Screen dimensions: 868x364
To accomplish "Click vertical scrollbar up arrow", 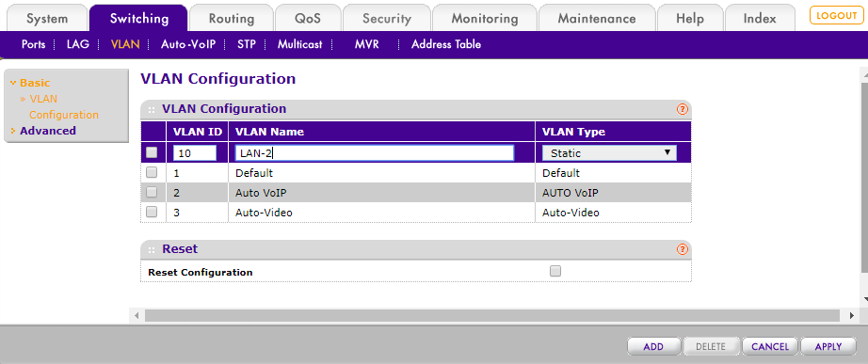I will (864, 73).
